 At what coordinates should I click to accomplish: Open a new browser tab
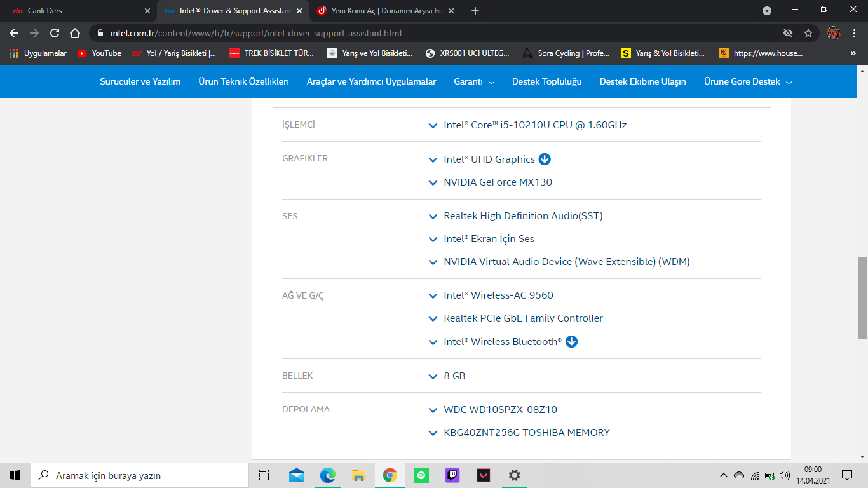coord(475,11)
